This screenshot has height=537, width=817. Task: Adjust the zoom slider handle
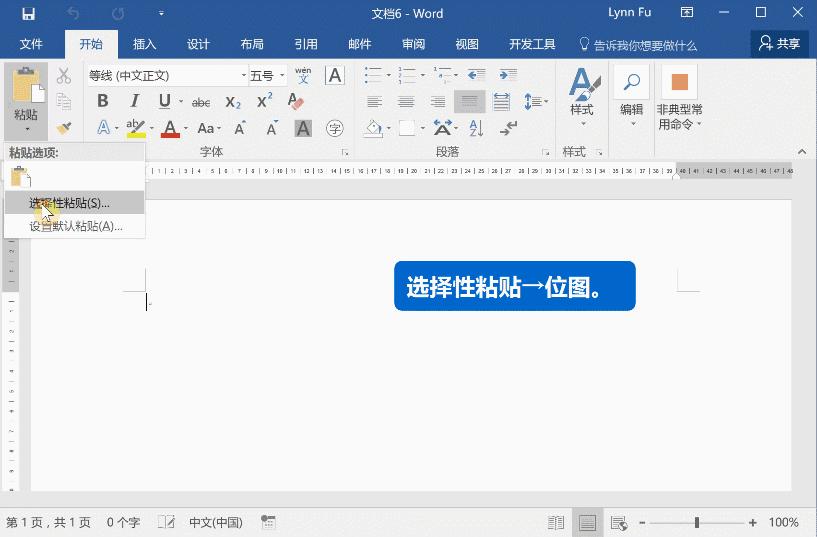(x=697, y=522)
